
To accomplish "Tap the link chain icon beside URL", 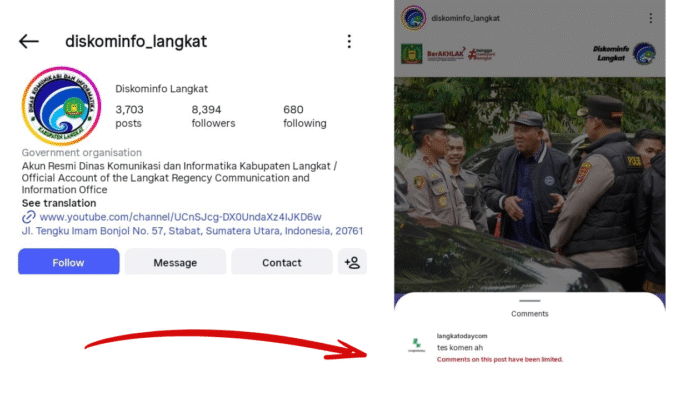I will [29, 217].
